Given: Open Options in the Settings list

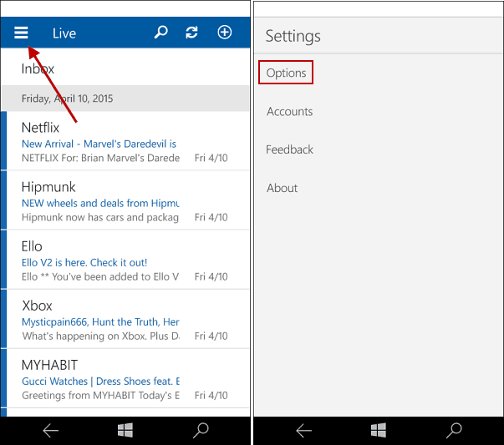Looking at the screenshot, I should point(286,73).
